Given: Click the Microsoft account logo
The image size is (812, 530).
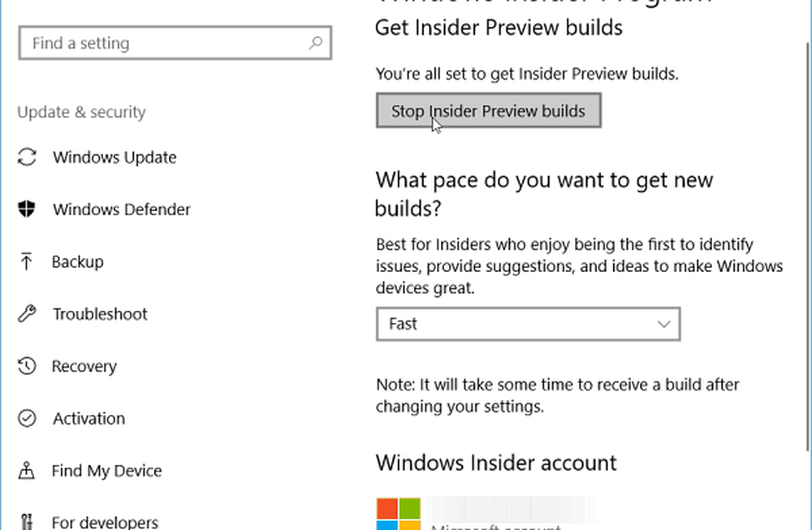Looking at the screenshot, I should click(399, 513).
